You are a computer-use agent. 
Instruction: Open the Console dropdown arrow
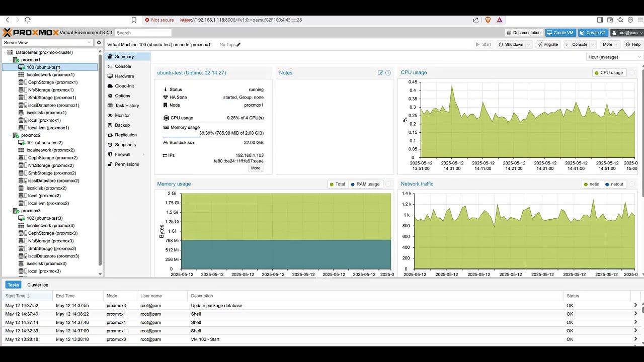(594, 45)
